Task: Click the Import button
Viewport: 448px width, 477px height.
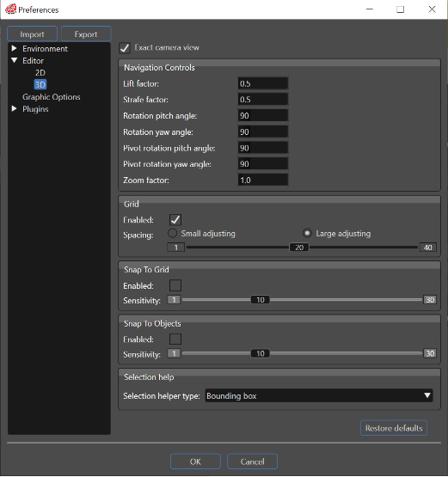Action: [32, 34]
